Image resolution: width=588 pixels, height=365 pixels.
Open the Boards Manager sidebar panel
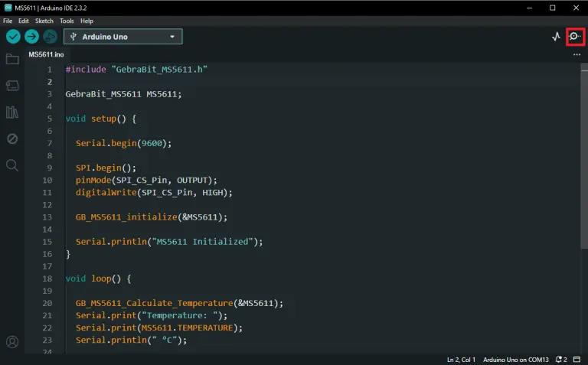[x=12, y=86]
